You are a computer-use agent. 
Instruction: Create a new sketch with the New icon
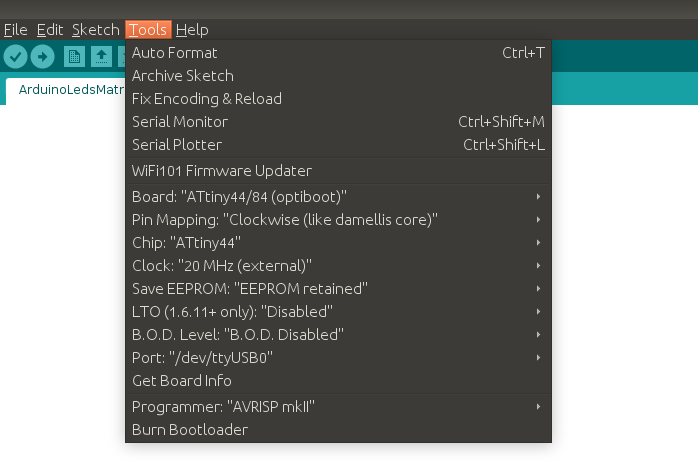pos(75,57)
